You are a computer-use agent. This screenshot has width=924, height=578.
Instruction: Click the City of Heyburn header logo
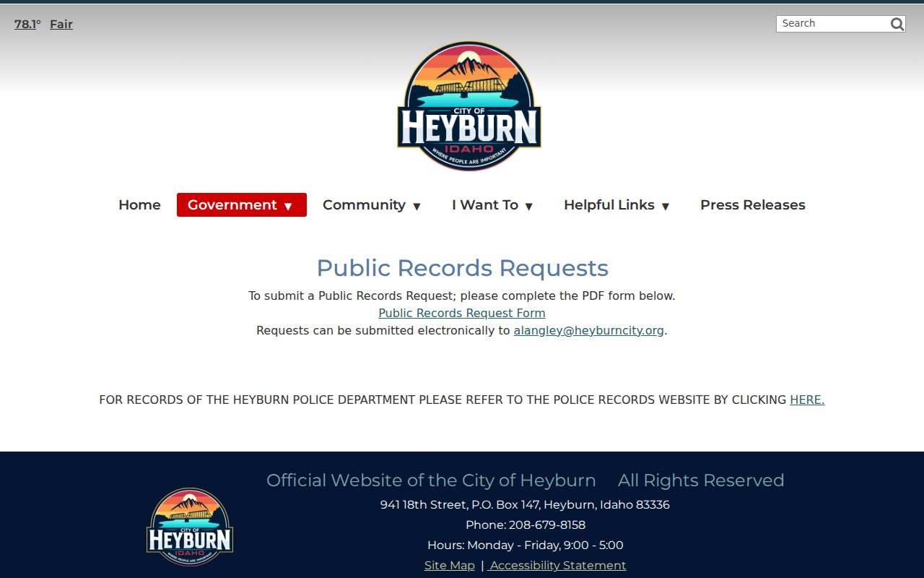point(469,105)
